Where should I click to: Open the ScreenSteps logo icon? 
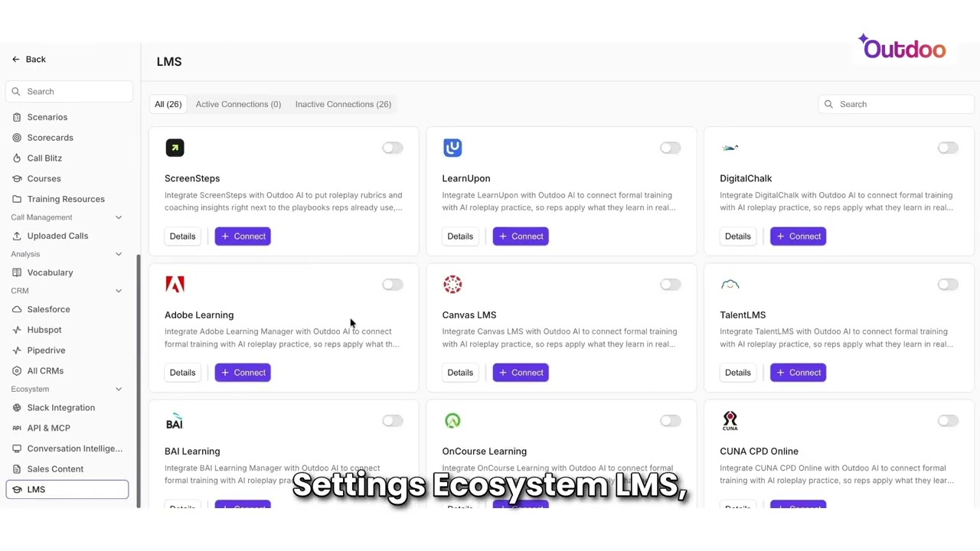[x=175, y=148]
